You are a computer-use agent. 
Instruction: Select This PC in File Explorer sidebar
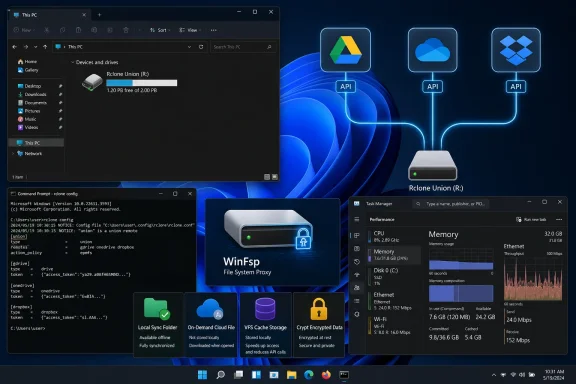pos(36,143)
